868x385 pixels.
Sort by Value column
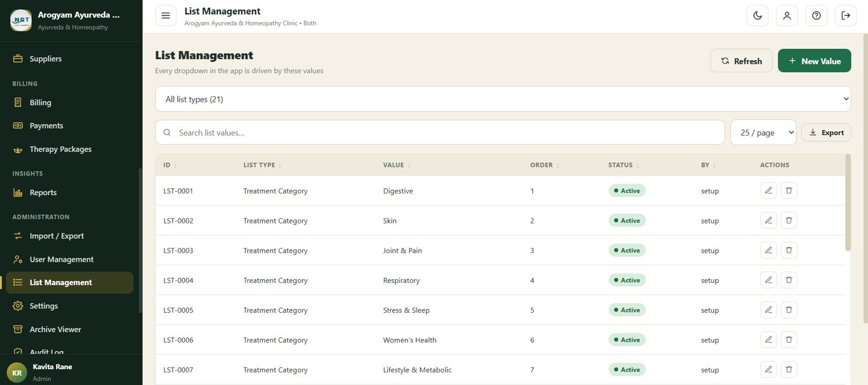point(397,165)
